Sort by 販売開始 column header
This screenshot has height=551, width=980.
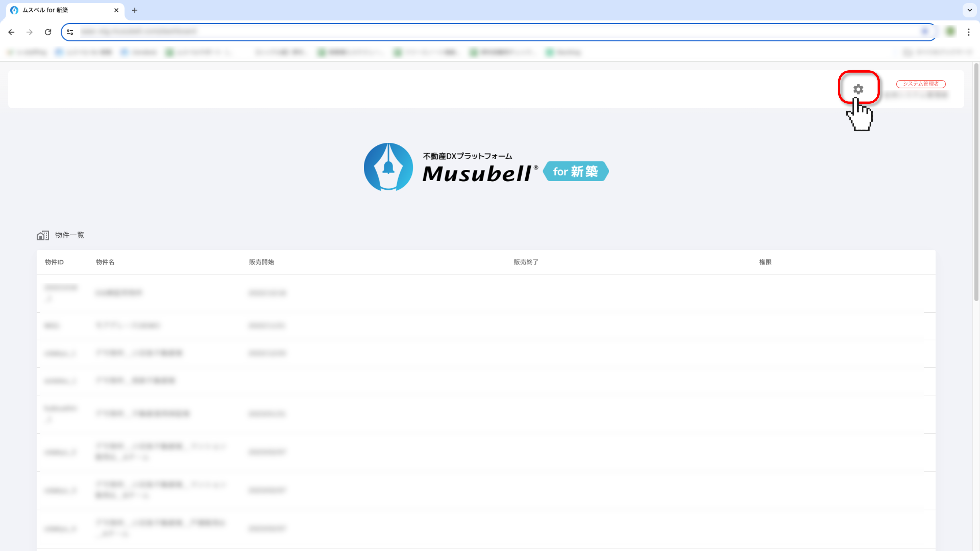click(x=261, y=262)
